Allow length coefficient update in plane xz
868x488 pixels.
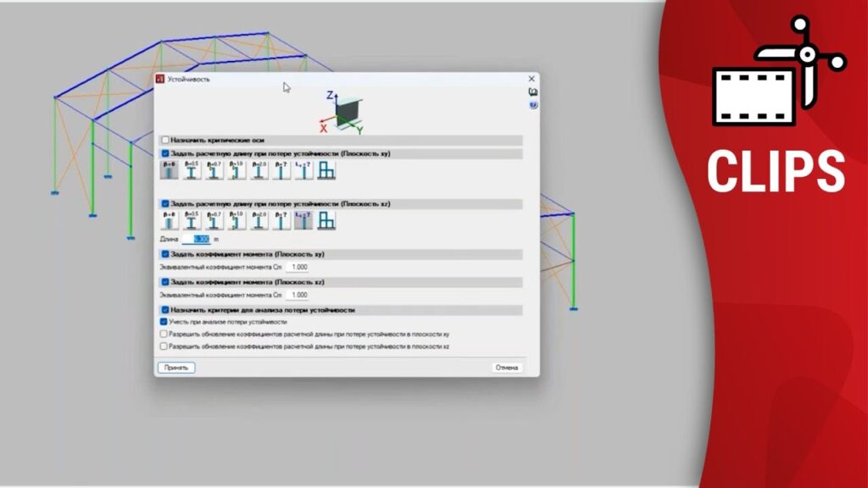pyautogui.click(x=165, y=347)
